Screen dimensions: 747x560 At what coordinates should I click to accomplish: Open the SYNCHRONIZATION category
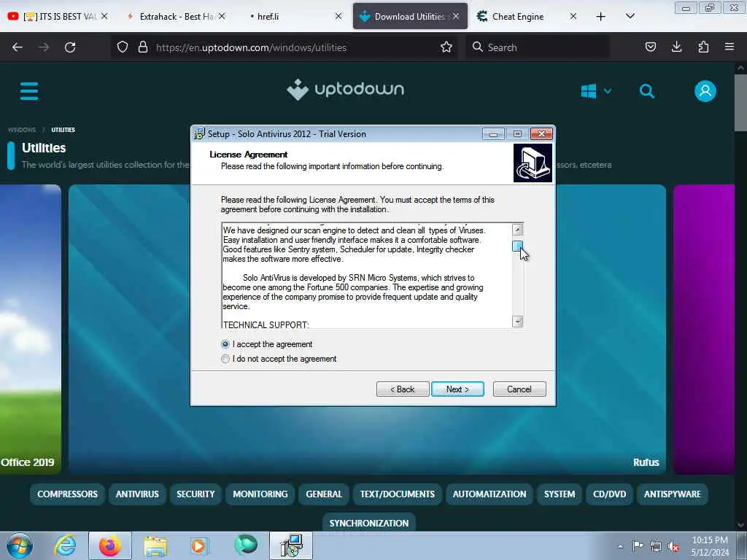coord(368,523)
